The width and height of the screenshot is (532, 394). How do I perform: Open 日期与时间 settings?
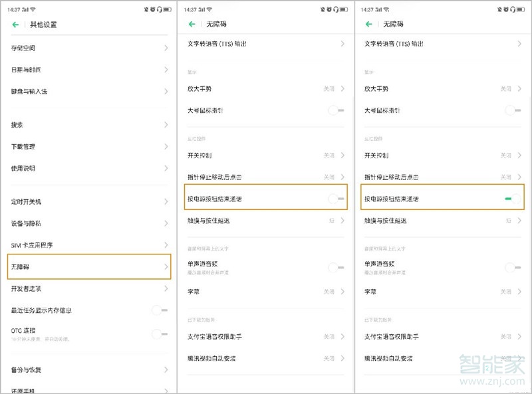[88, 70]
